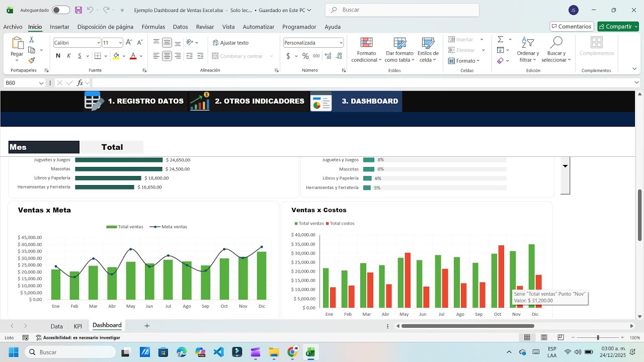Screen dimensions: 644x362
Task: Click the save diskette icon in title bar
Action: click(x=78, y=10)
